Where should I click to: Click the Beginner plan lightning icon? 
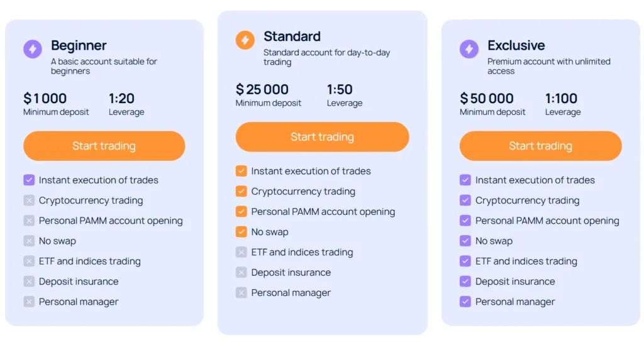point(33,49)
